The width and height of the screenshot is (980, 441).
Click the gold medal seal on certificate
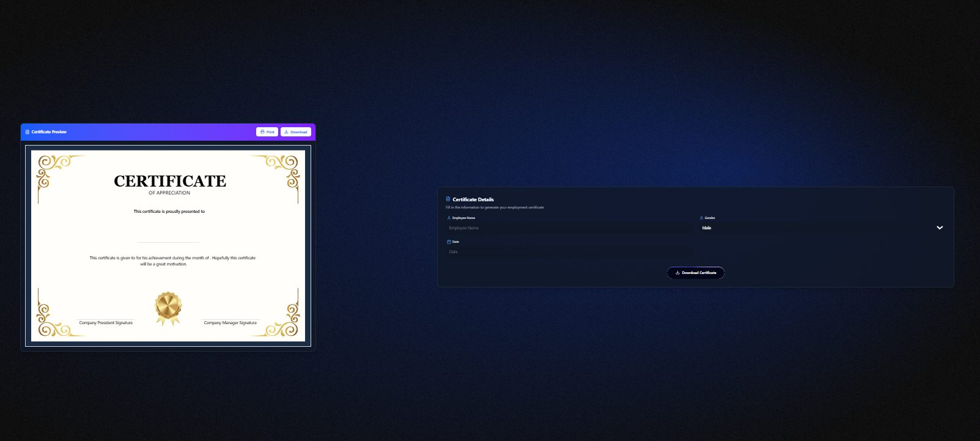pyautogui.click(x=168, y=307)
